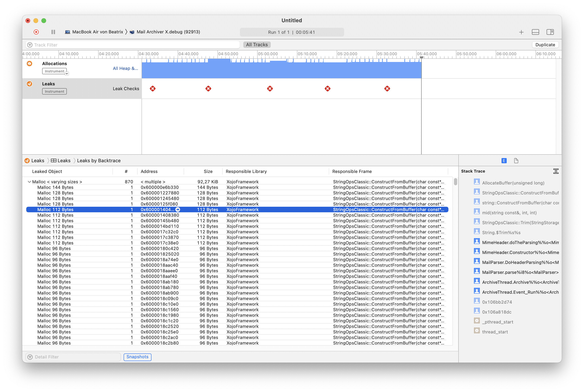Pause the recording session

53,32
